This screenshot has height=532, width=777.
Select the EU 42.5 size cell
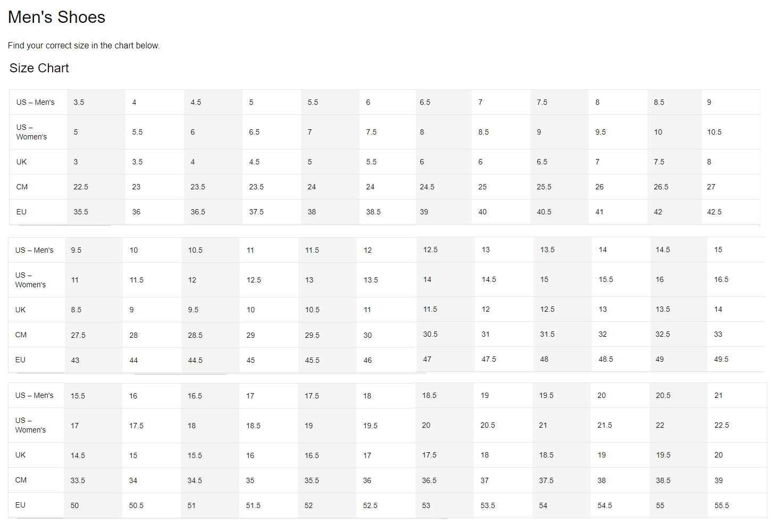[x=714, y=212]
